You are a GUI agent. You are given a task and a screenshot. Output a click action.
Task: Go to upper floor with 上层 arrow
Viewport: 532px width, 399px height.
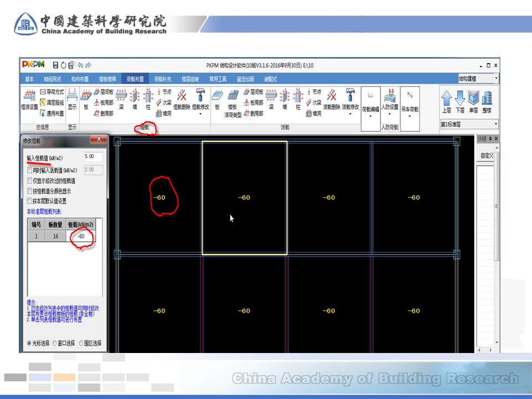(447, 101)
